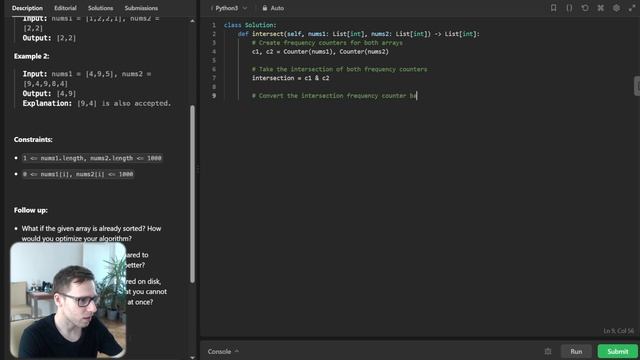Click the scroll-up arrow of the description panel

192,20
